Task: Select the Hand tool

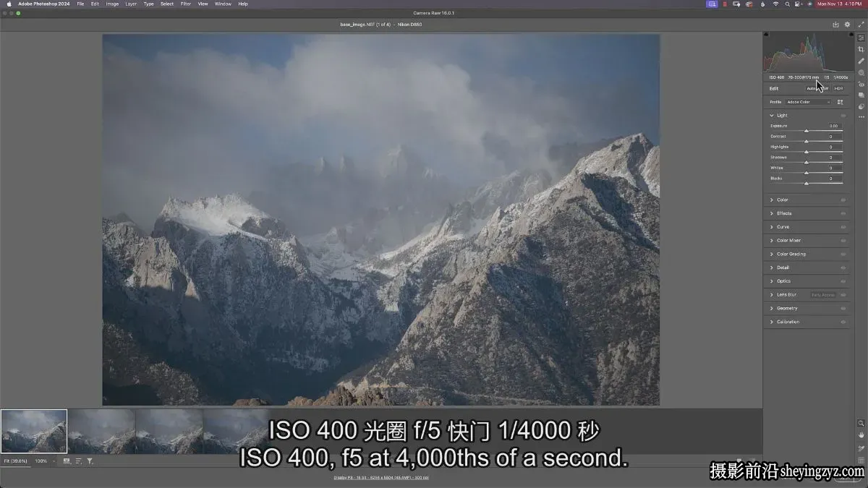Action: (x=861, y=435)
